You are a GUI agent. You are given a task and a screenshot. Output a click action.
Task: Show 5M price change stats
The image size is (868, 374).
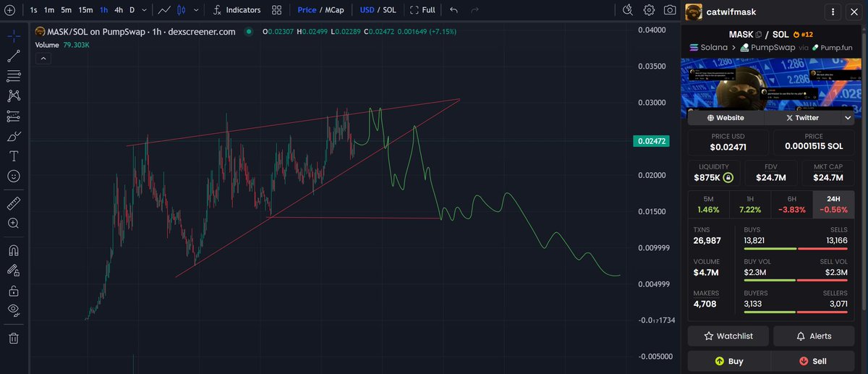708,204
